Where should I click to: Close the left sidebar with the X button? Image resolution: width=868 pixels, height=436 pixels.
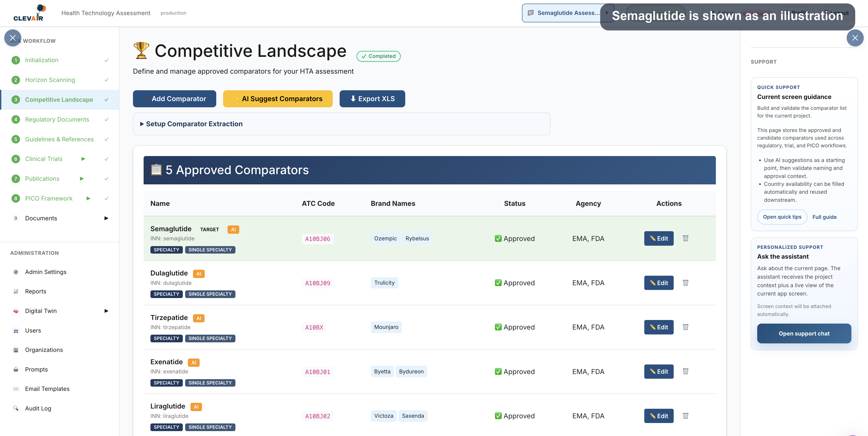[13, 38]
